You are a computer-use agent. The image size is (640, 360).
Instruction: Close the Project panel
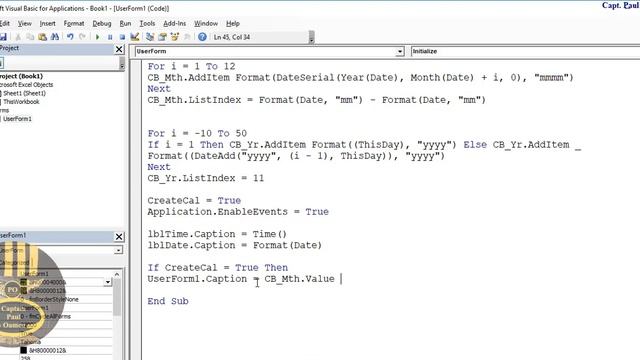tap(119, 49)
